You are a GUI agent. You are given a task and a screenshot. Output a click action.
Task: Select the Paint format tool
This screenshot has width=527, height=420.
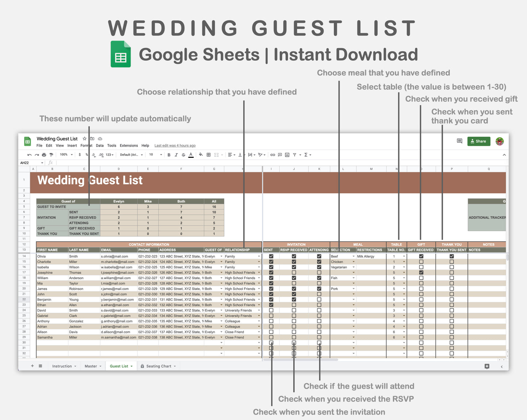51,155
